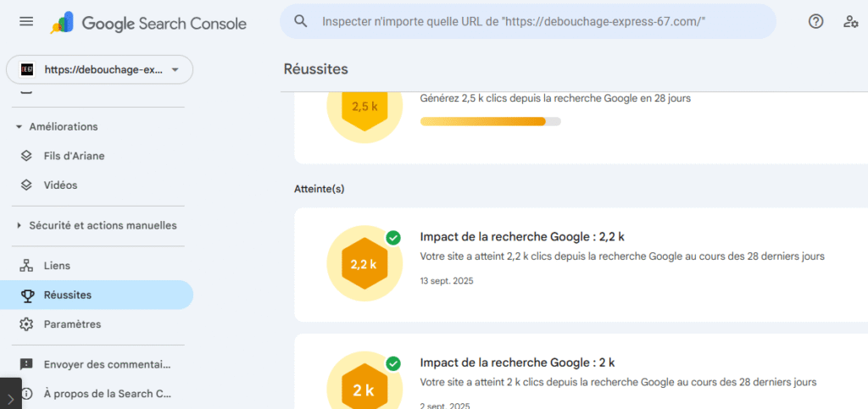Open the property selector dropdown
This screenshot has width=868, height=409.
[99, 69]
